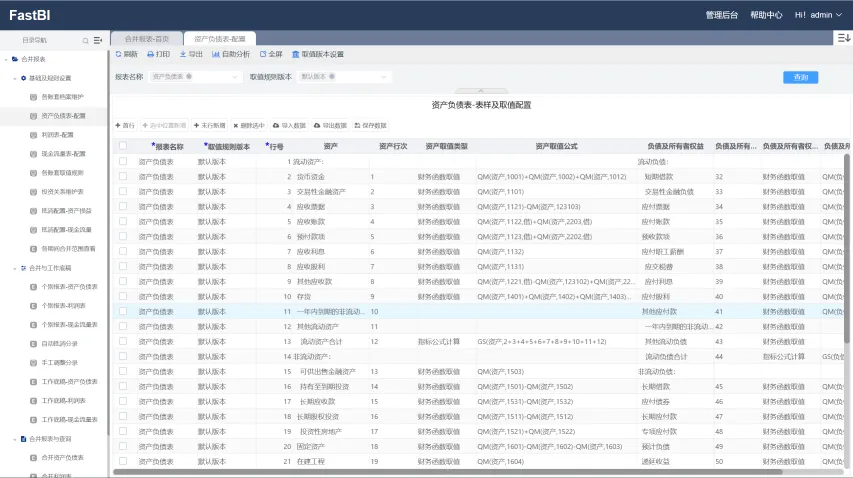Click the 刷新 refresh icon in the toolbar

coord(119,54)
